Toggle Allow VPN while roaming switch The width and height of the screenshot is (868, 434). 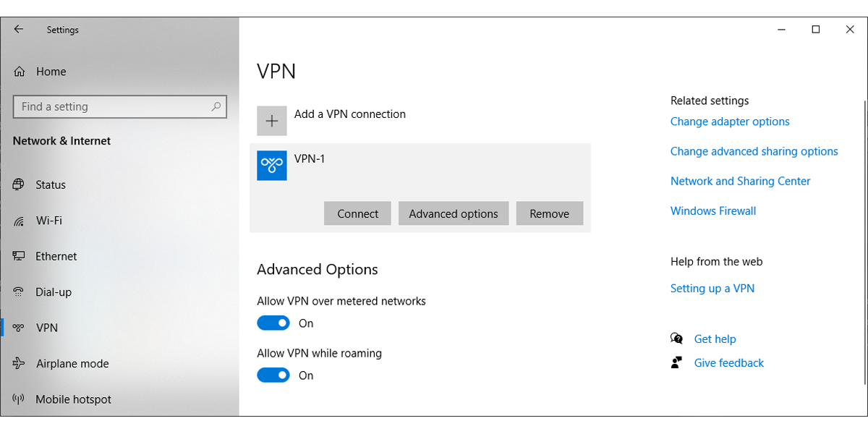pos(273,375)
